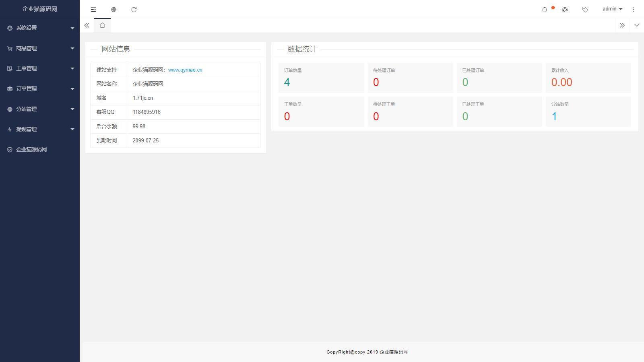Click the tag note icon
The image size is (644, 362).
[585, 9]
